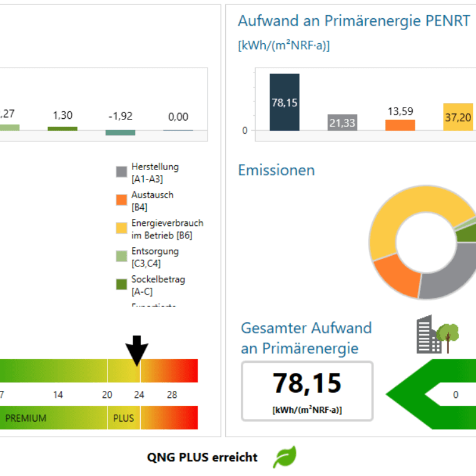Click the green leaf icon beside QNG PLUS erreicht
The height and width of the screenshot is (476, 476).
pos(284,457)
